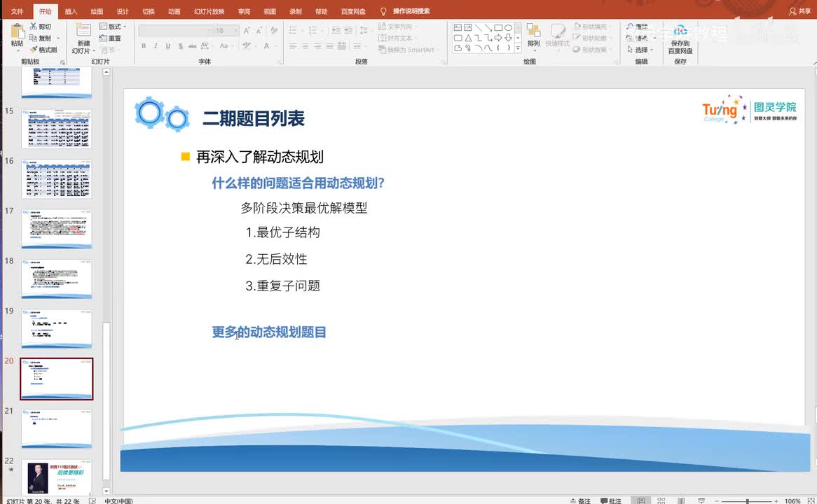Open the Text Direction (文字方向) dropdown
The image size is (817, 504).
[x=397, y=27]
